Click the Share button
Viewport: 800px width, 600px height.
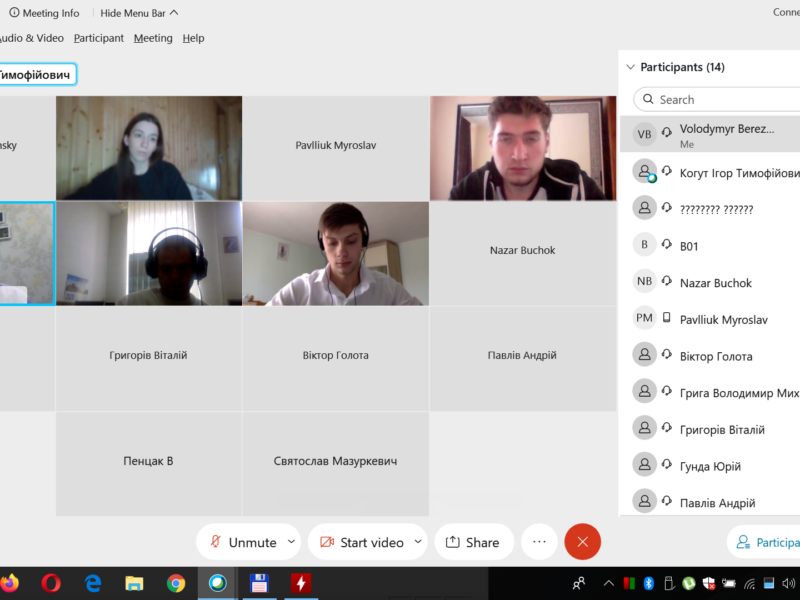pos(472,542)
